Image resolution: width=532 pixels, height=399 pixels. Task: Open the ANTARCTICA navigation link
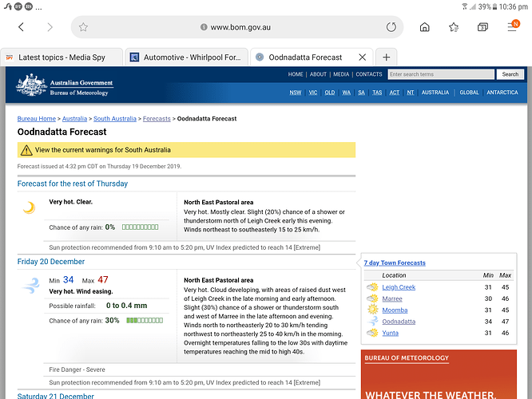point(502,93)
